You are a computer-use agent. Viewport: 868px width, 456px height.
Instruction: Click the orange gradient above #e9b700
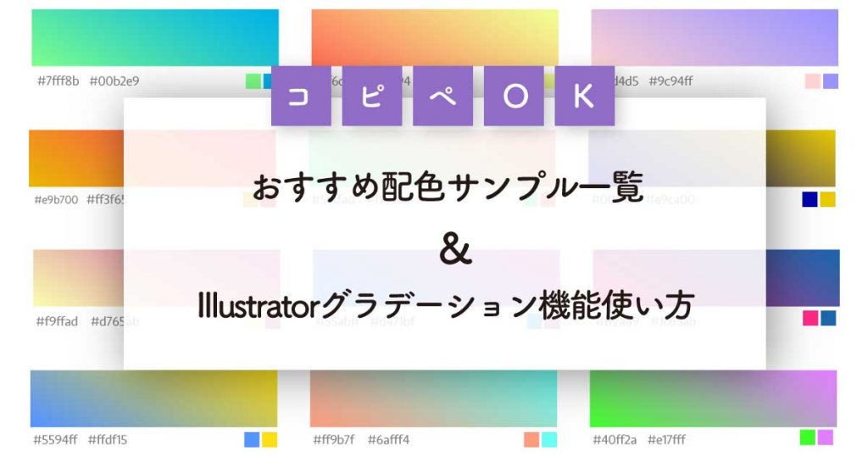[76, 158]
